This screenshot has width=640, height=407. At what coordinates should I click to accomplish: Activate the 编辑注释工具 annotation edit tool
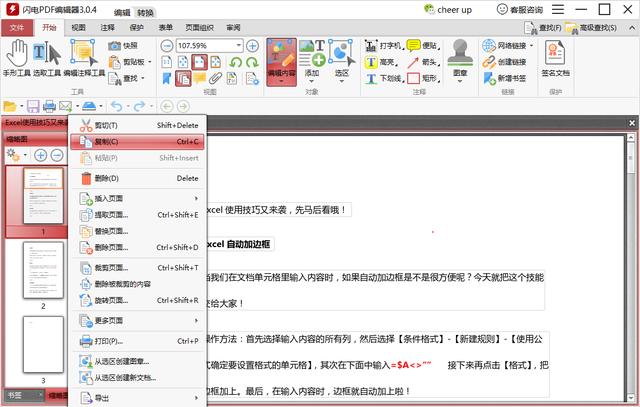click(84, 58)
